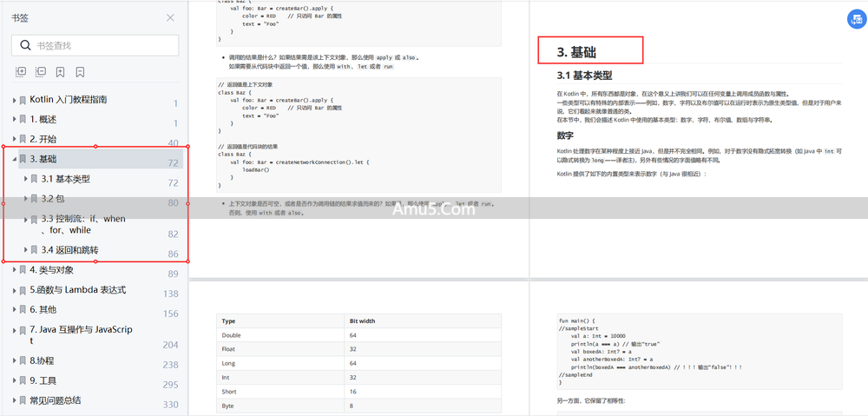Screen dimensions: 868x416
Task: Go to 3.4 返回和跳转 bookmark
Action: (x=70, y=250)
